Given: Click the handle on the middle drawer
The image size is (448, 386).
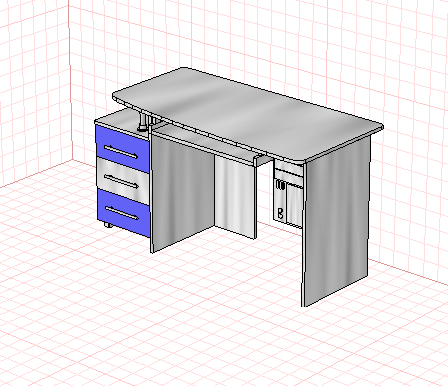Looking at the screenshot, I should pos(122,181).
